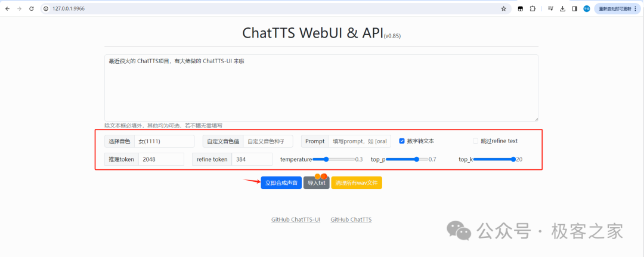Open the GitHub ChatTTS link
Screen dimensions: 644x257
click(x=351, y=219)
